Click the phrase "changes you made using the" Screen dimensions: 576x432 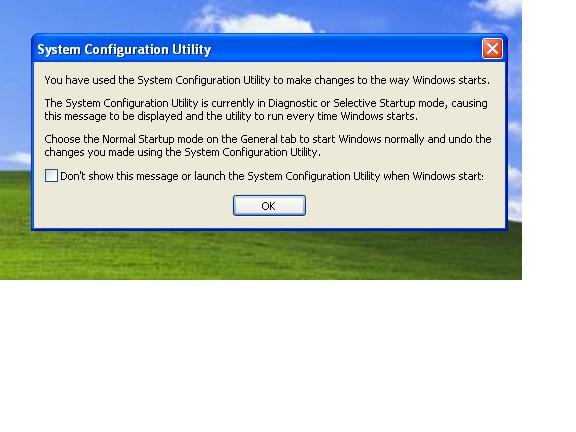click(113, 152)
